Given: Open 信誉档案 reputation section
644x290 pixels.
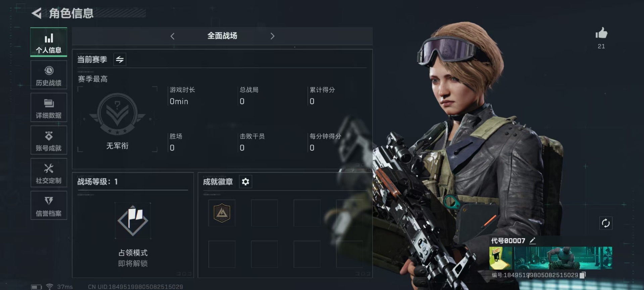Looking at the screenshot, I should tap(49, 205).
